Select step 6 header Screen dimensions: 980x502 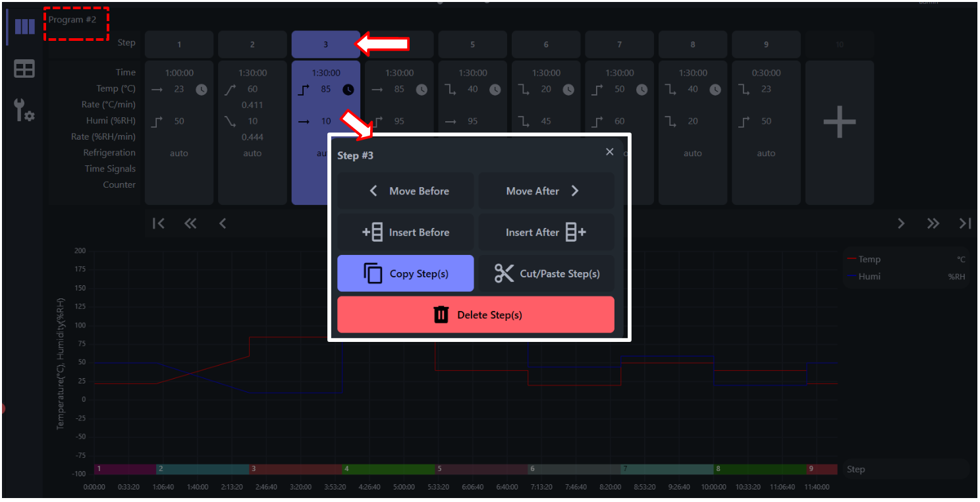pyautogui.click(x=546, y=44)
